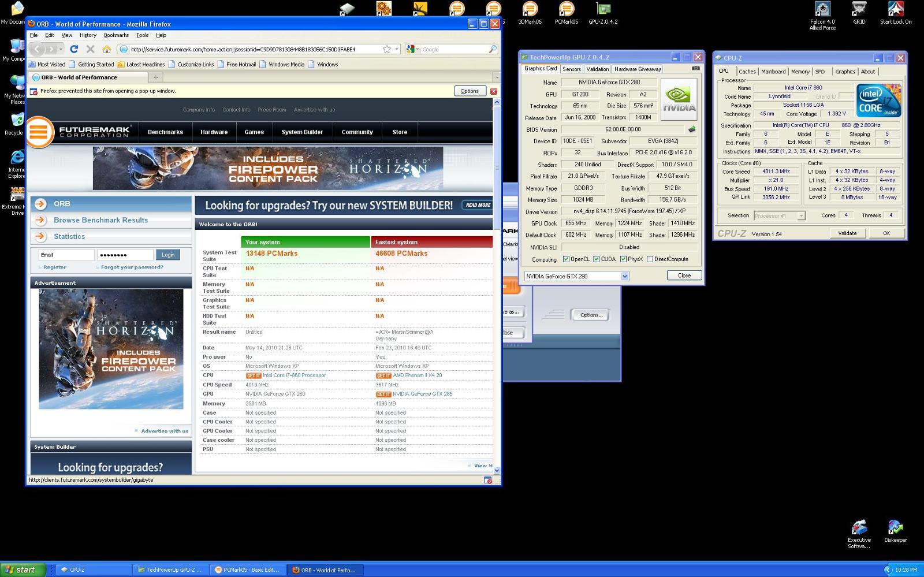Image resolution: width=924 pixels, height=577 pixels.
Task: Open GRID desktop shortcut
Action: 859,13
